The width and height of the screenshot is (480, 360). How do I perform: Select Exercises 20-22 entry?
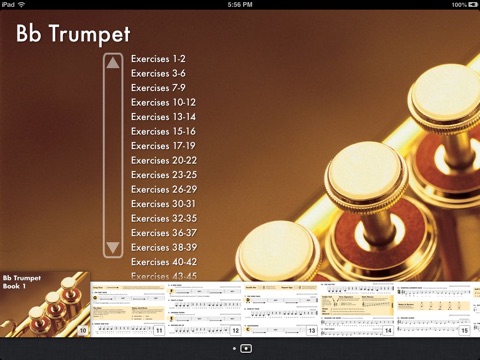[x=164, y=160]
